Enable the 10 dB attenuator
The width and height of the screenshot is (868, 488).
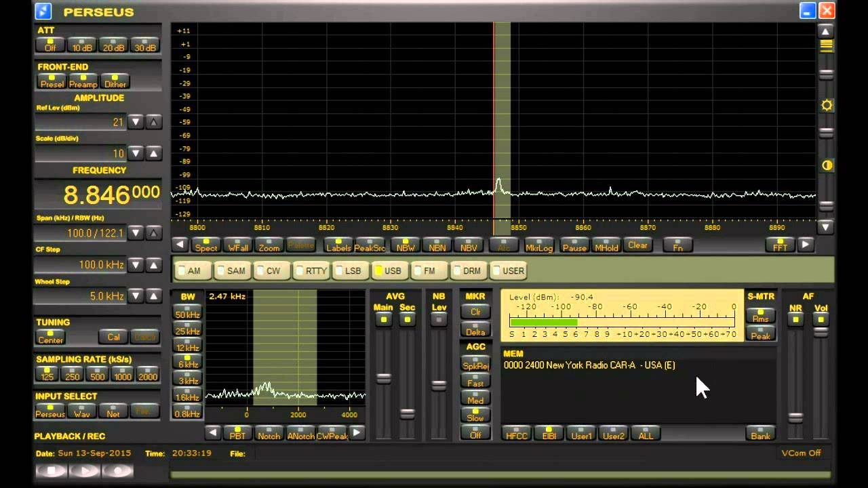click(x=82, y=45)
